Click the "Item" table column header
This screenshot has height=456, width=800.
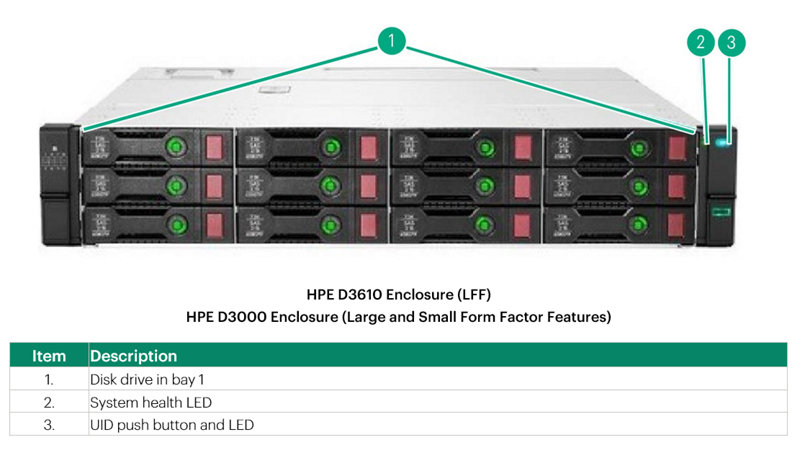[x=49, y=356]
